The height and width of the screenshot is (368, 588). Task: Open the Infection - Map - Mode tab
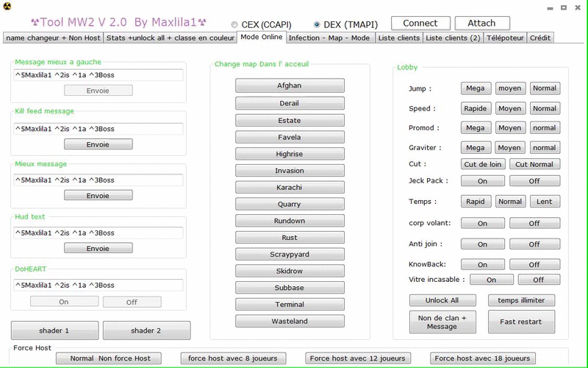click(x=330, y=38)
